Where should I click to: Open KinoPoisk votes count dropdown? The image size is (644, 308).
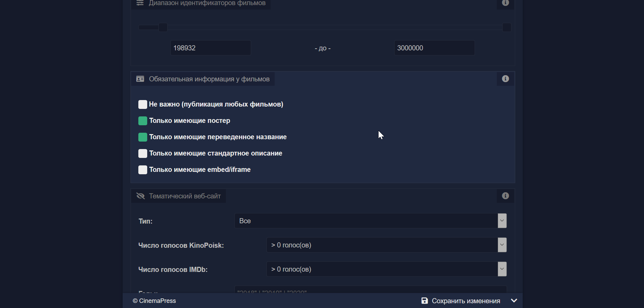coord(386,245)
